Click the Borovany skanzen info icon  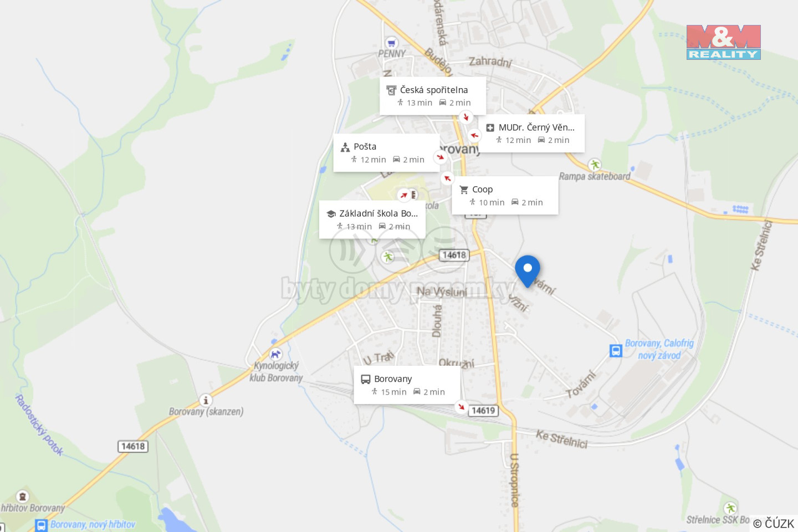[x=206, y=400]
